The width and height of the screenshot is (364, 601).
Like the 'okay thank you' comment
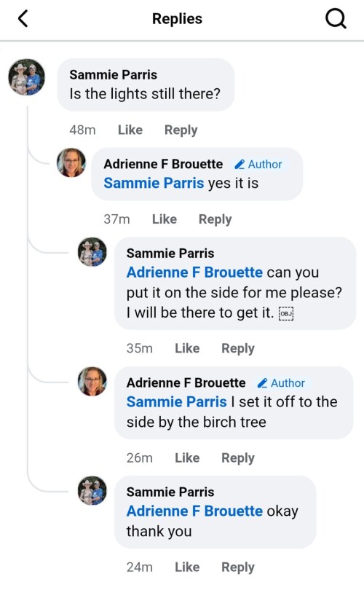coord(187,567)
